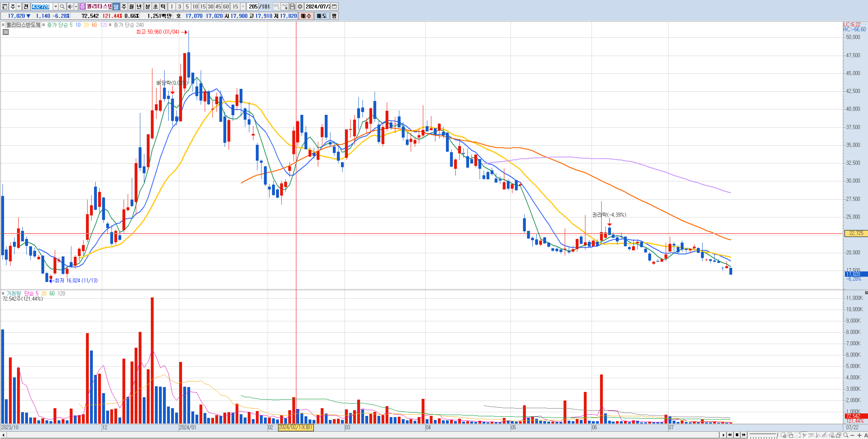868x439 pixels.
Task: Click the data table grid icon
Action: (x=6, y=32)
